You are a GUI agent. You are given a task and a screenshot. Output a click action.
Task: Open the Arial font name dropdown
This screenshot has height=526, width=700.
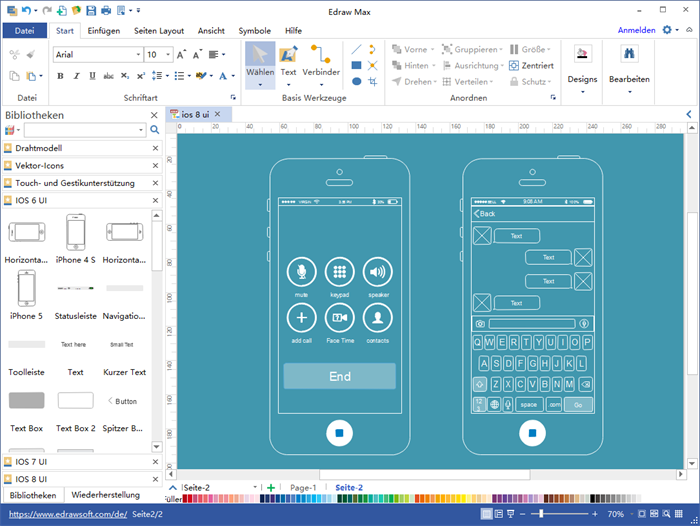pos(96,54)
